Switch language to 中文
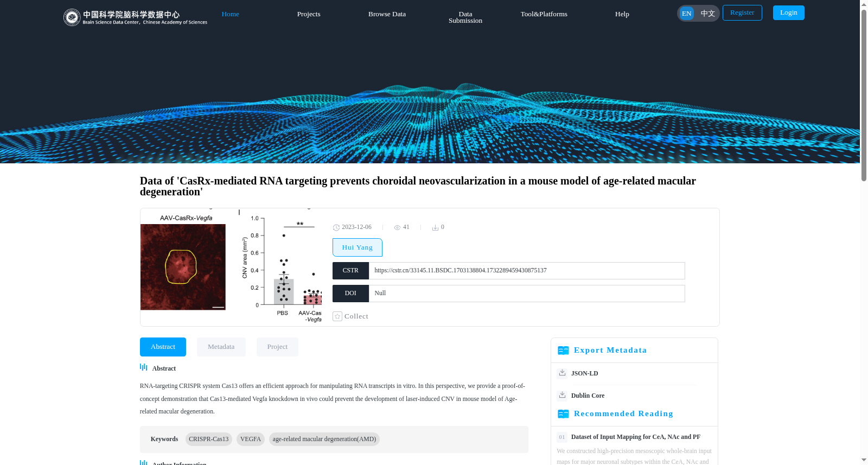 click(708, 14)
